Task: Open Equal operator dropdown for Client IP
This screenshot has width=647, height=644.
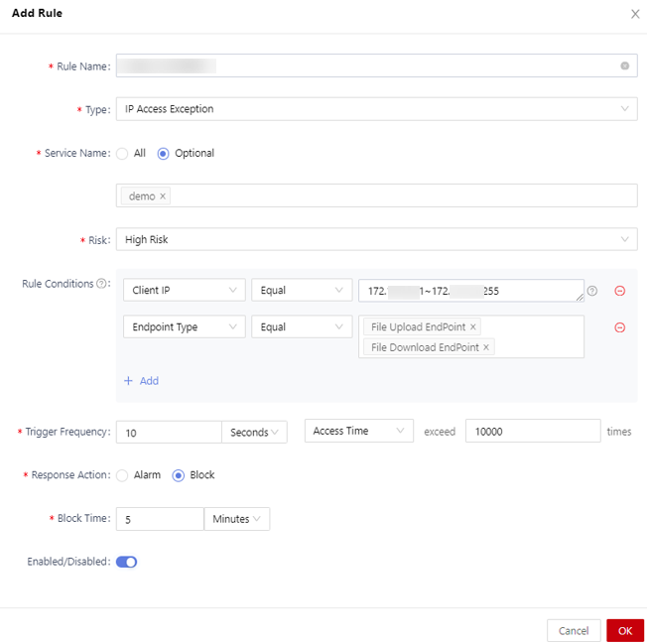Action: (x=302, y=290)
